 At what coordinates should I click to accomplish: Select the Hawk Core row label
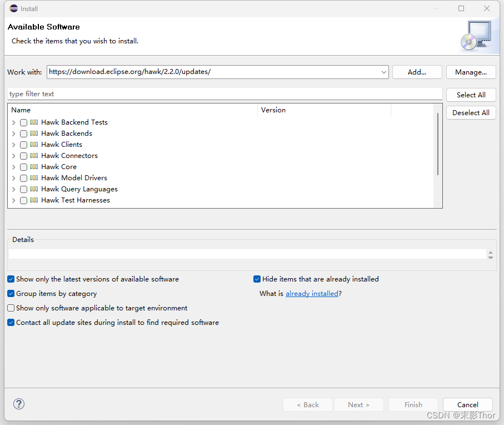click(59, 167)
